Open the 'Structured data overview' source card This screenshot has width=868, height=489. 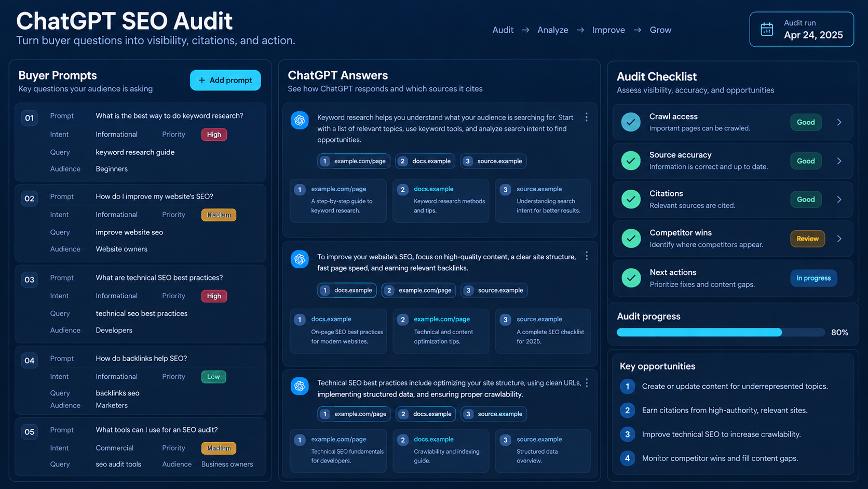(x=543, y=451)
